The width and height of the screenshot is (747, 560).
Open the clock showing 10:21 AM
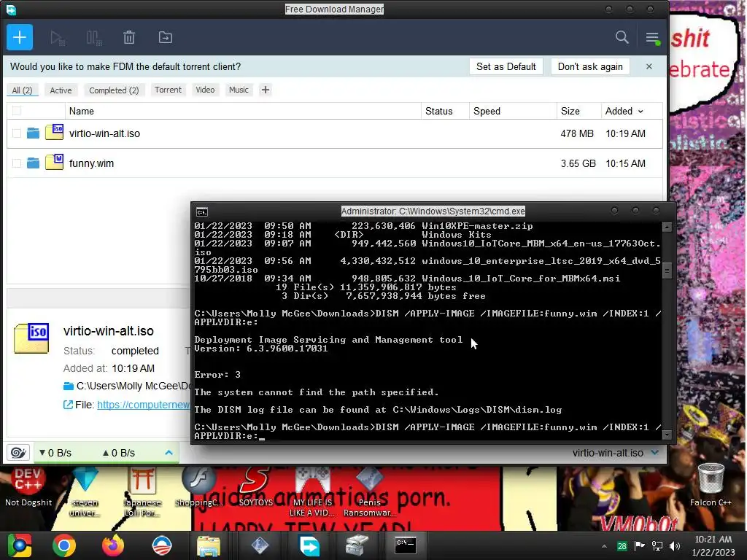(x=713, y=545)
